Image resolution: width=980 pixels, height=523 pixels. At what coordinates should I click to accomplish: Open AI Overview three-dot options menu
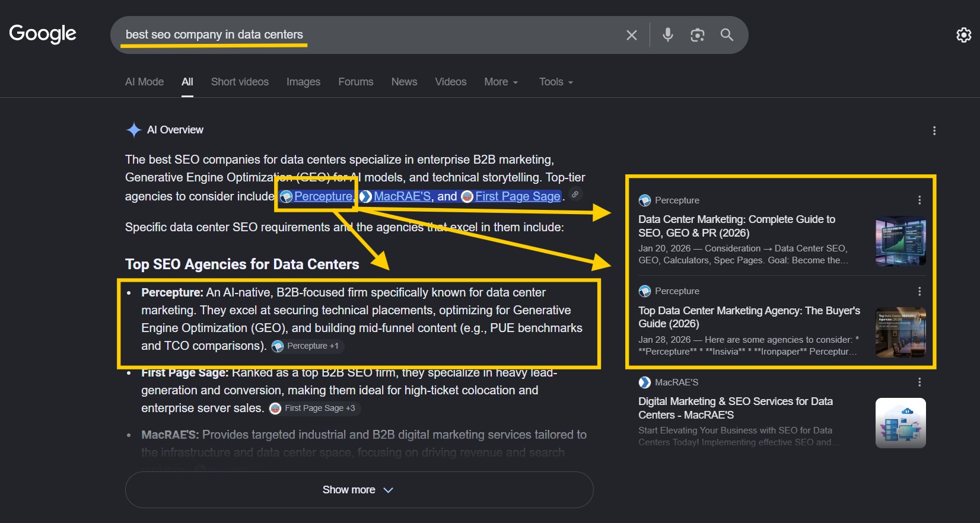click(934, 130)
